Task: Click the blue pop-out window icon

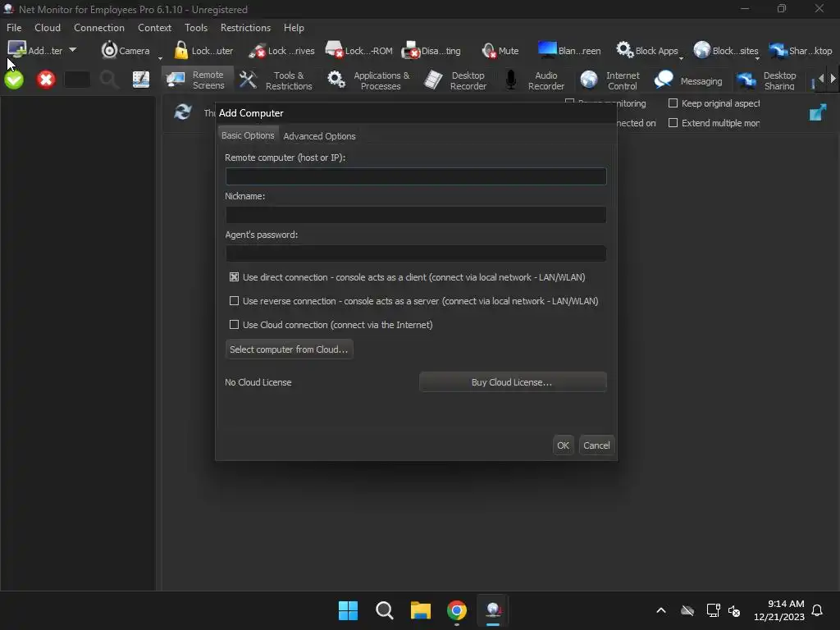Action: pos(817,112)
